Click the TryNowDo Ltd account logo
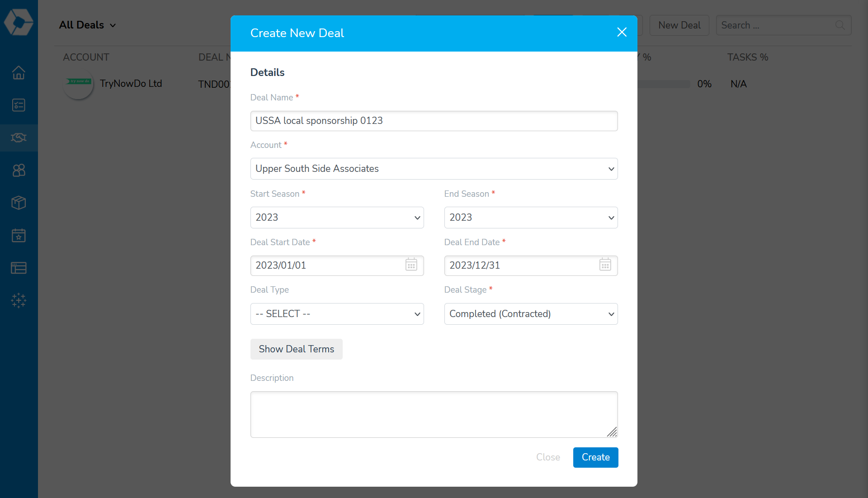This screenshot has height=498, width=868. tap(79, 84)
